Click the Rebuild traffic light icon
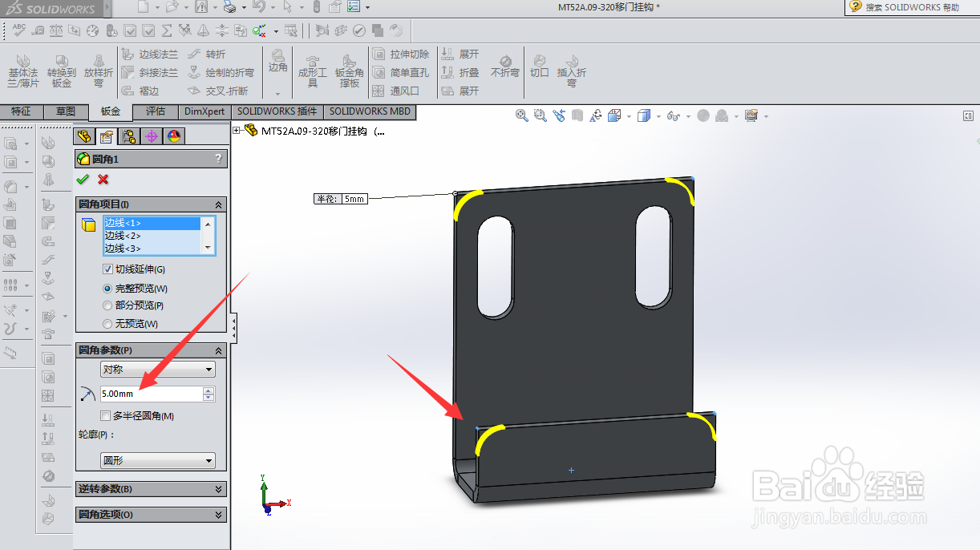The image size is (980, 550). click(316, 7)
